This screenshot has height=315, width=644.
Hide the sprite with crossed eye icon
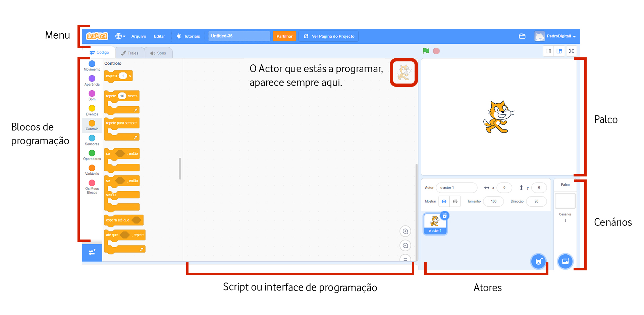pyautogui.click(x=455, y=201)
